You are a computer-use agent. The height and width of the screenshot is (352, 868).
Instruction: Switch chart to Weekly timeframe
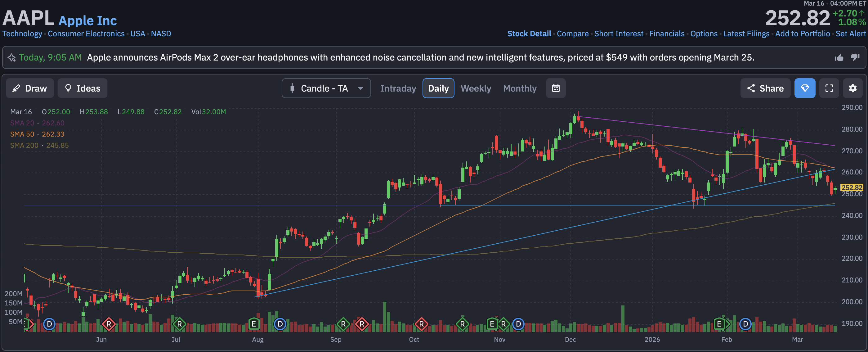coord(476,88)
